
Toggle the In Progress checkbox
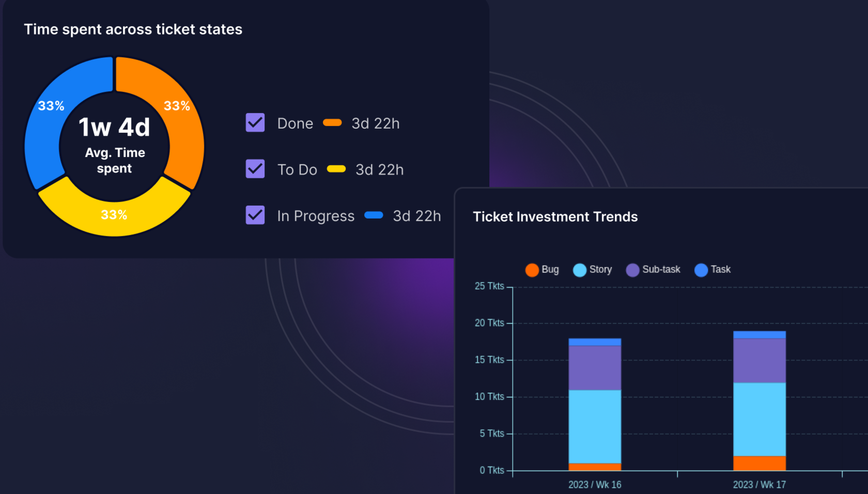(x=255, y=215)
